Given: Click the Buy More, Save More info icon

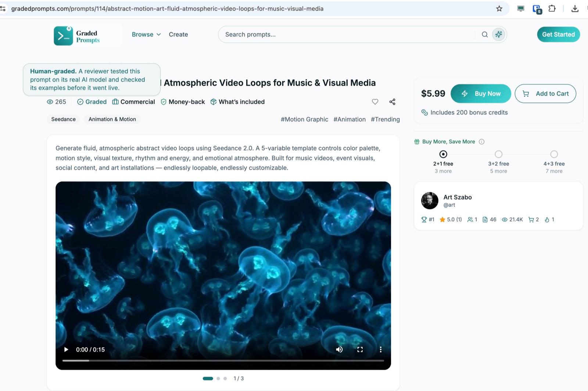Looking at the screenshot, I should [x=481, y=142].
